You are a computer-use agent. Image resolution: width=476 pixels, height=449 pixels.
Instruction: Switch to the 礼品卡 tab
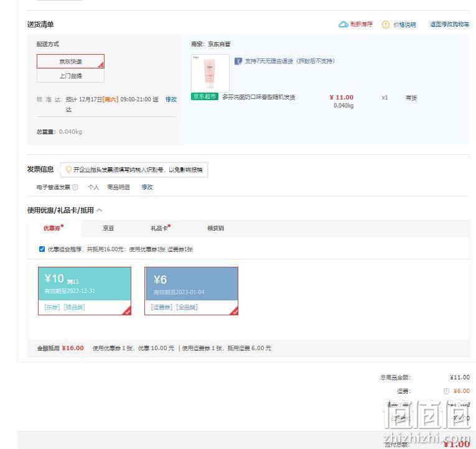tap(161, 228)
